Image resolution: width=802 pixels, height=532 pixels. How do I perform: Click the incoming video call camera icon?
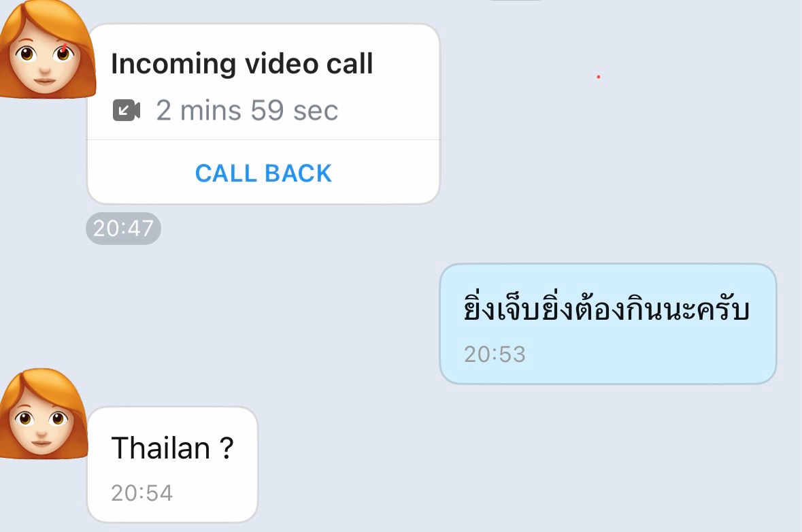click(x=127, y=110)
